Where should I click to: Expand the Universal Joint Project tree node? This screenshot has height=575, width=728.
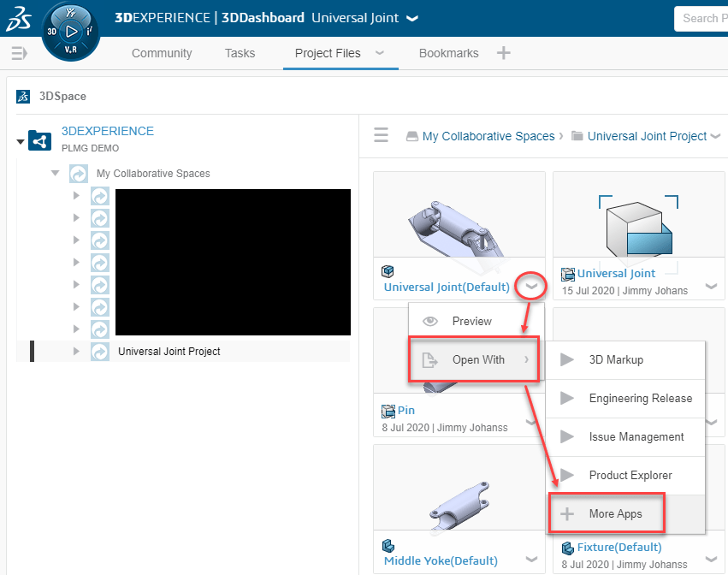point(76,351)
